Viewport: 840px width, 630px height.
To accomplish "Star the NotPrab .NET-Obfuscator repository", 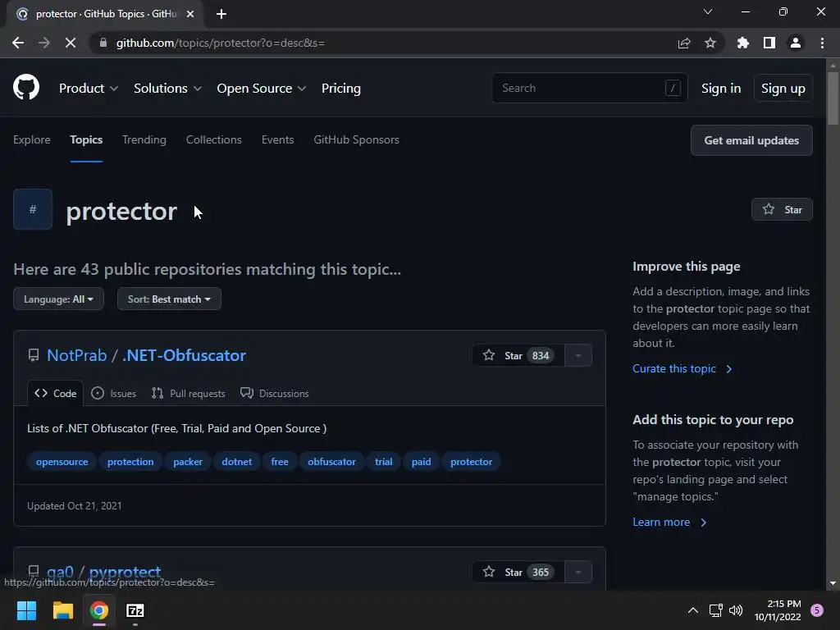I will tap(518, 355).
